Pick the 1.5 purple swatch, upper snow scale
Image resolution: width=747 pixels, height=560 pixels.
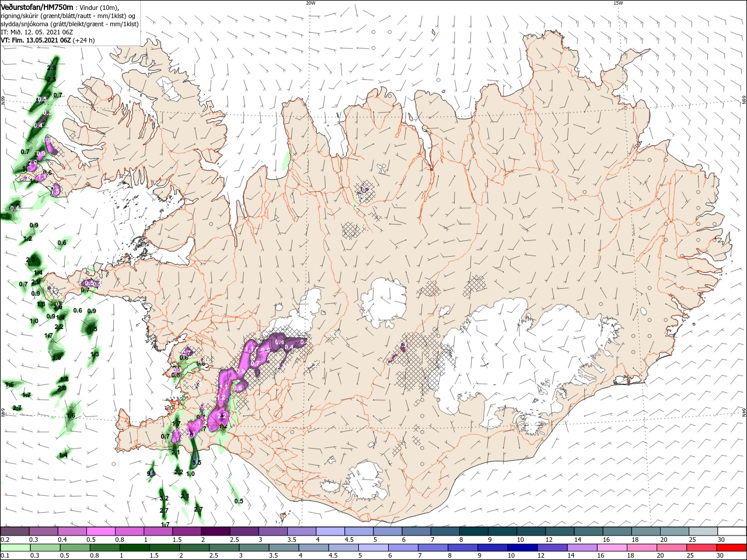coord(187,531)
